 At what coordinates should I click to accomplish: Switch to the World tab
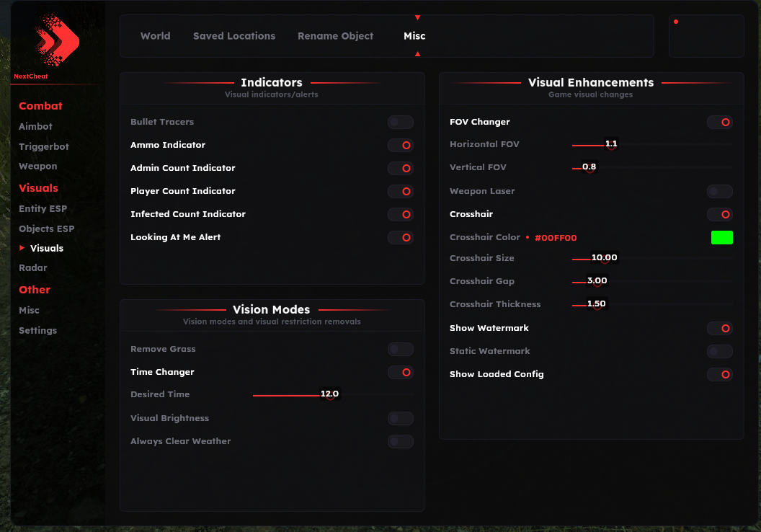point(155,35)
